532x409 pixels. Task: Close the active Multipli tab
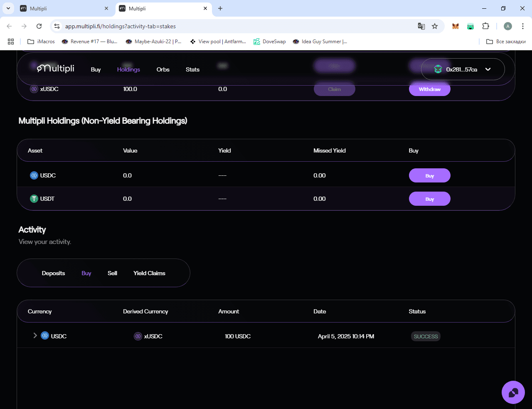(x=205, y=8)
